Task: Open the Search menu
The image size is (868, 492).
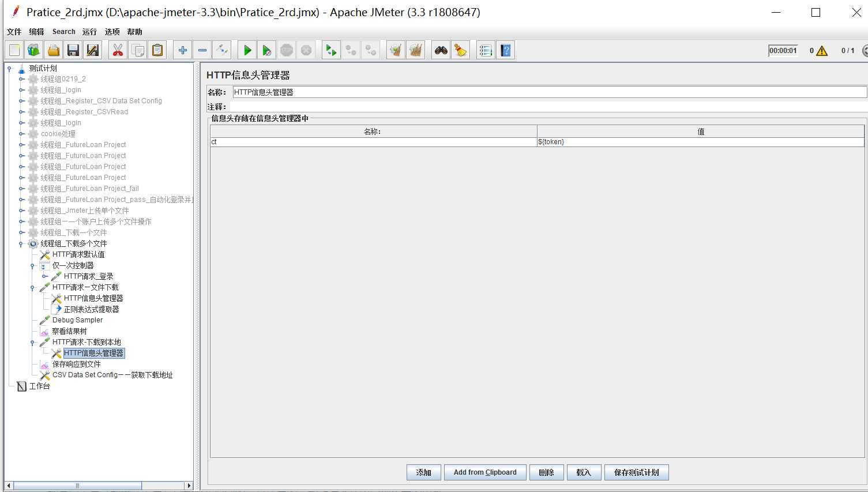Action: pos(63,32)
